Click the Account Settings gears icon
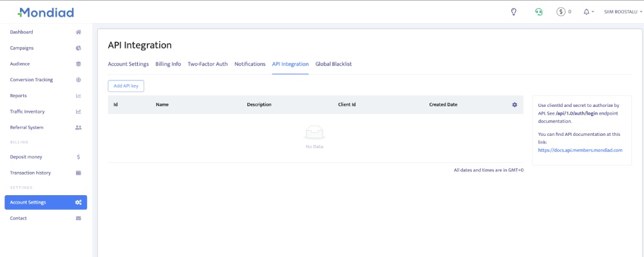 tap(79, 202)
